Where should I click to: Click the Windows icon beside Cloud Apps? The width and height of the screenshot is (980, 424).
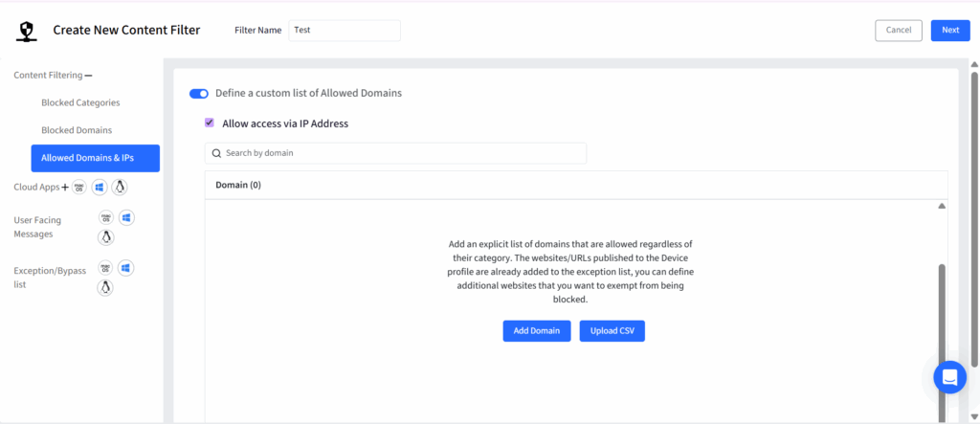coord(100,188)
